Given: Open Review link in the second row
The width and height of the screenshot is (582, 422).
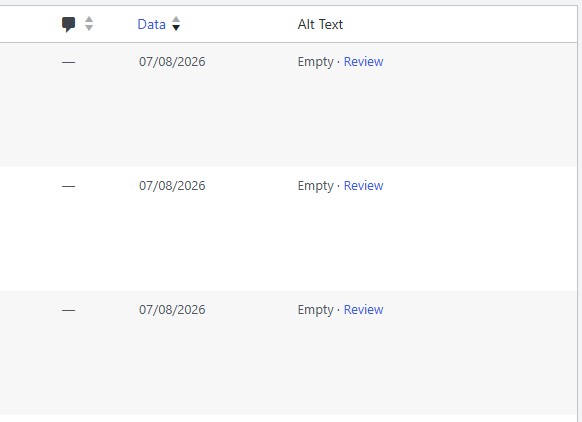Looking at the screenshot, I should coord(363,186).
